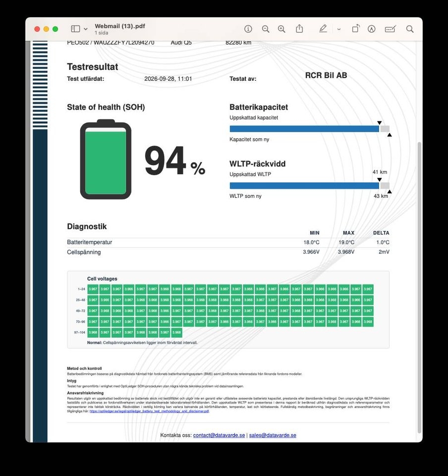Click the Uppskattad WLTP blue bar
Viewport: 448px width, 476px height.
point(304,185)
